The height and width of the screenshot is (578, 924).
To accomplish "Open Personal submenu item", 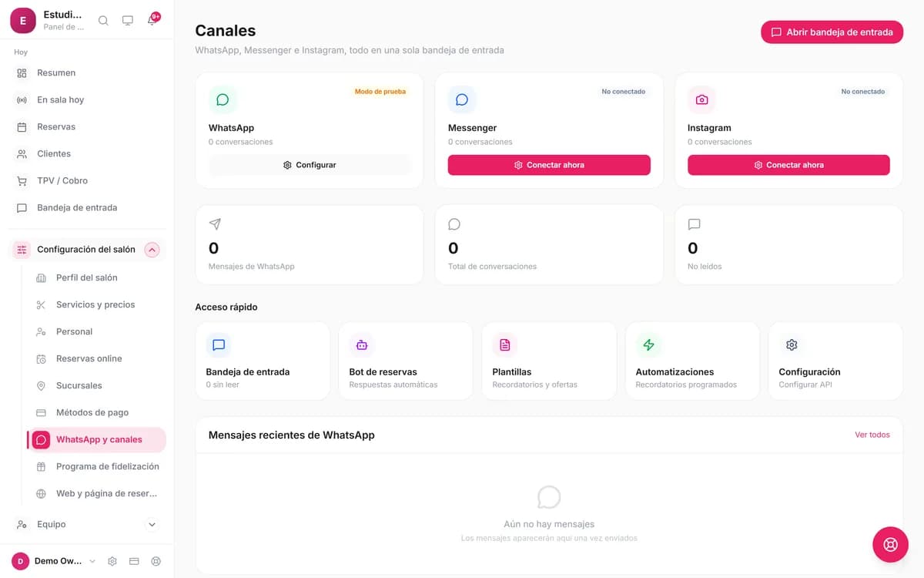I will tap(96, 331).
